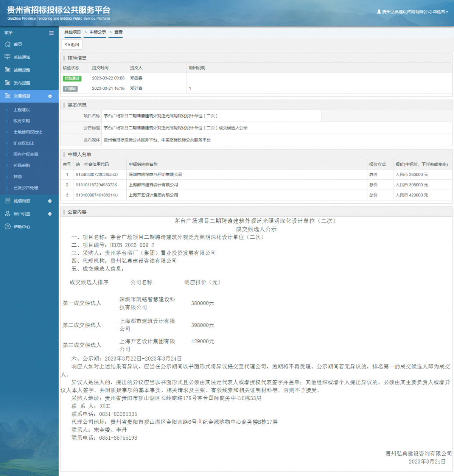The width and height of the screenshot is (454, 476).
Task: Click the monitor icon beside 系统通知
Action: point(8,57)
